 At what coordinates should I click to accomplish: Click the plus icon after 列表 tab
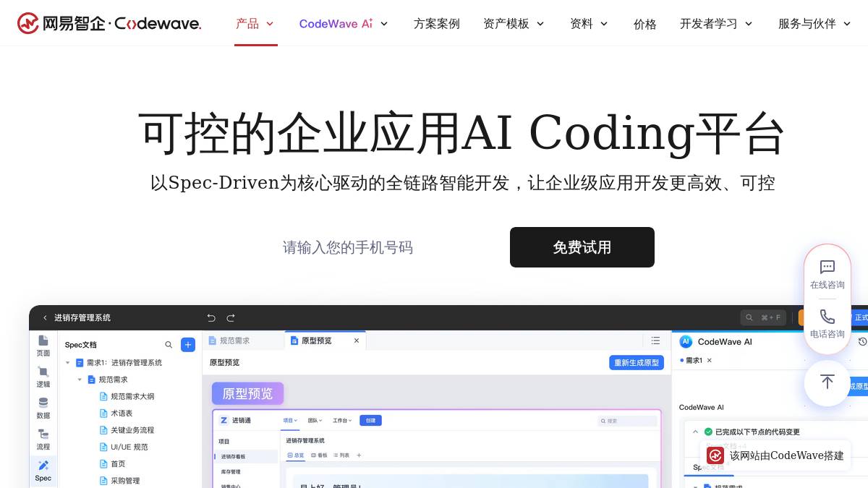click(x=359, y=455)
